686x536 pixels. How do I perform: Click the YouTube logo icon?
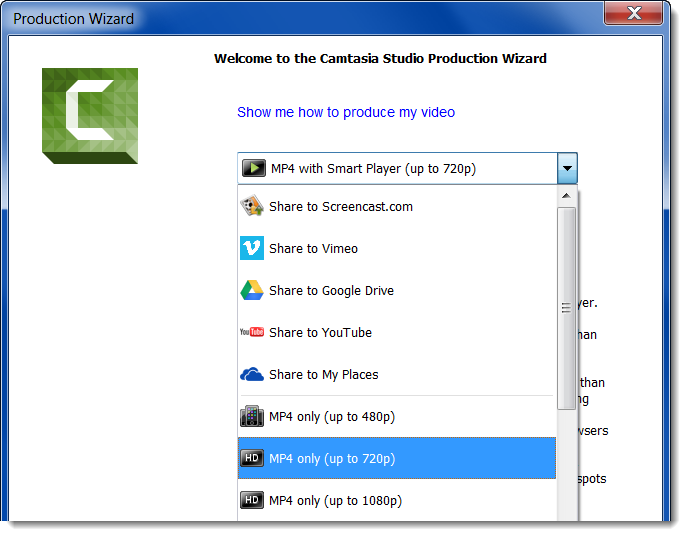[252, 332]
